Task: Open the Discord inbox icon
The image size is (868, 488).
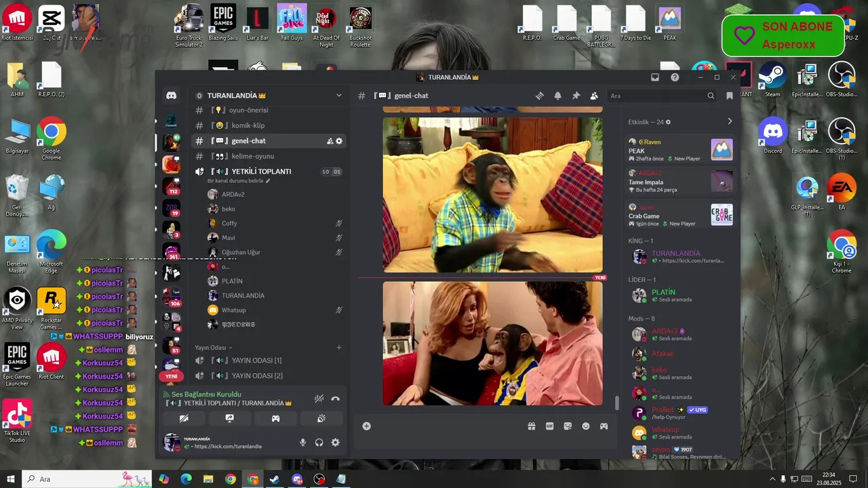Action: [x=655, y=77]
